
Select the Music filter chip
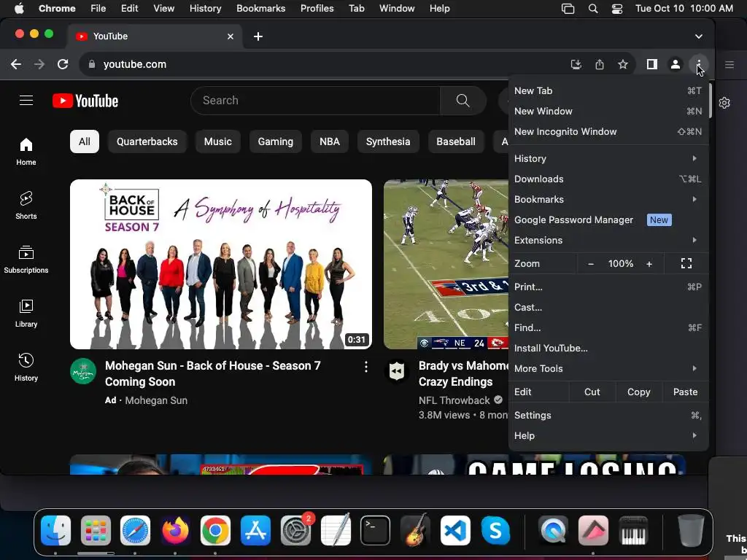[x=217, y=141]
